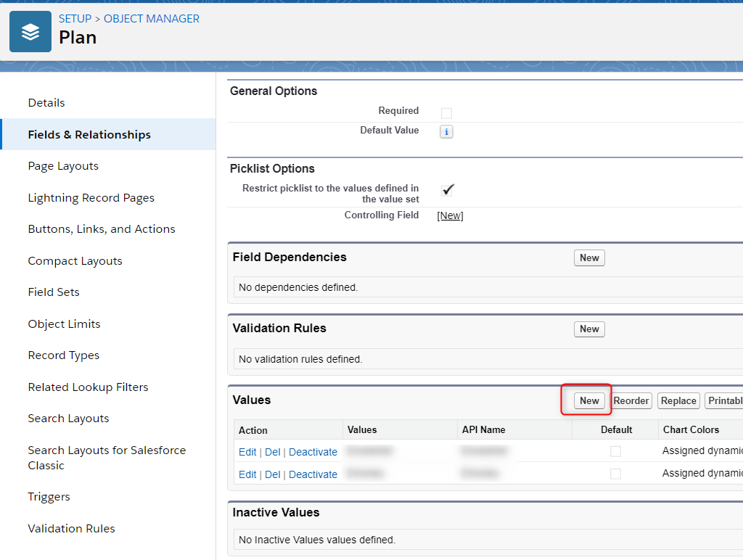Toggle Default checkbox in first values row
Screen dimensions: 743x560
tap(615, 451)
